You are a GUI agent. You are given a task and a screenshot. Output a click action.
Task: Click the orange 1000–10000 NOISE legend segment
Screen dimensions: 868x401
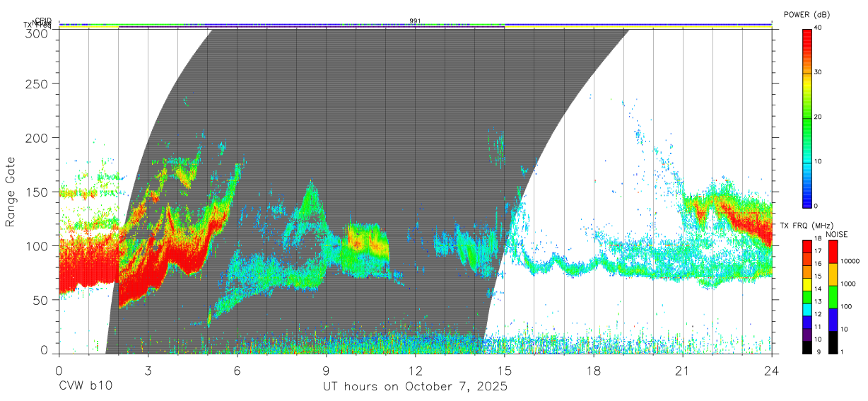point(833,274)
